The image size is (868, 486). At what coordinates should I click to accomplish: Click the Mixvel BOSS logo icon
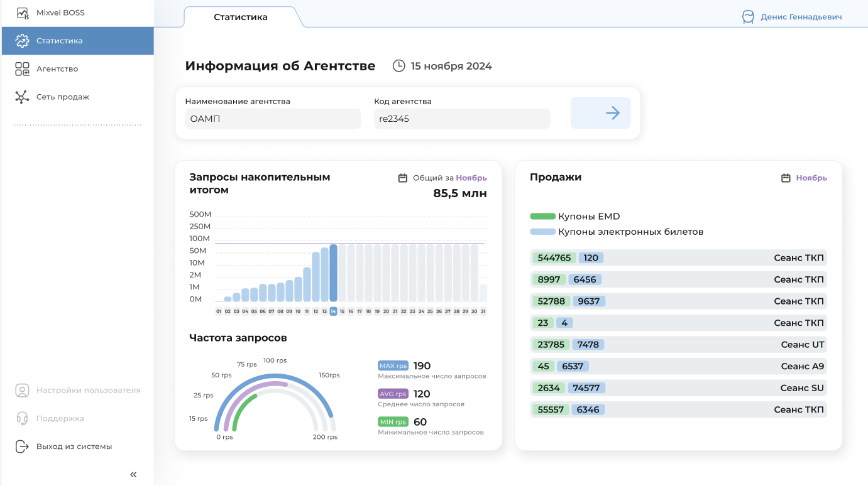point(22,13)
